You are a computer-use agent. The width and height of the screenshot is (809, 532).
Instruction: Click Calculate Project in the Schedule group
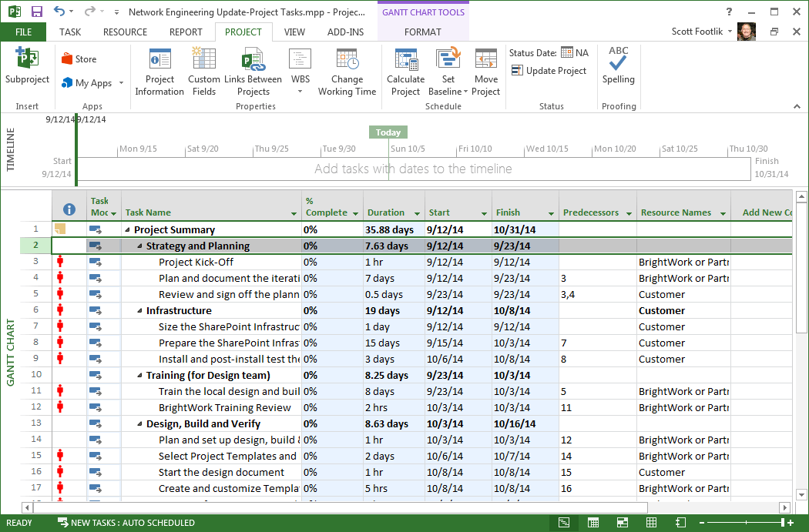(405, 70)
